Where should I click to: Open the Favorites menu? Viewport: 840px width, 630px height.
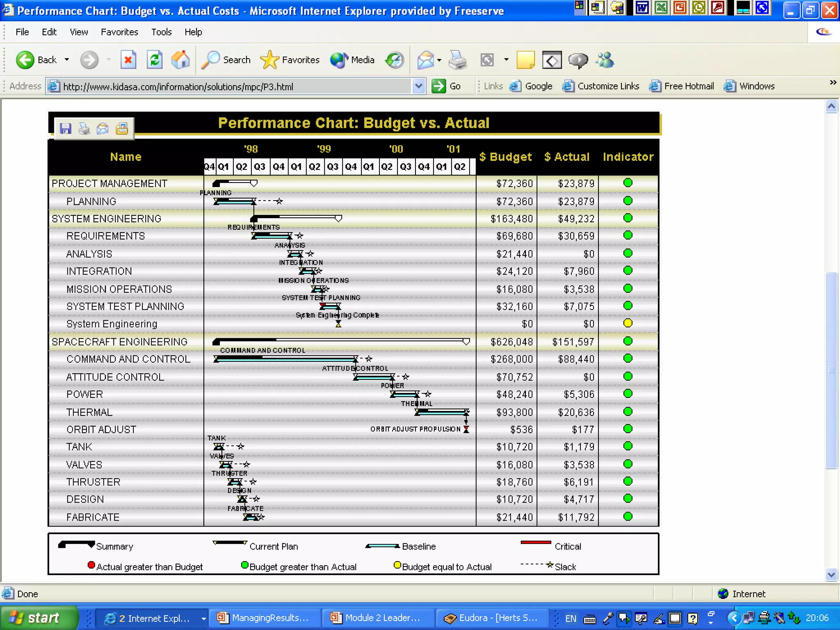[119, 32]
